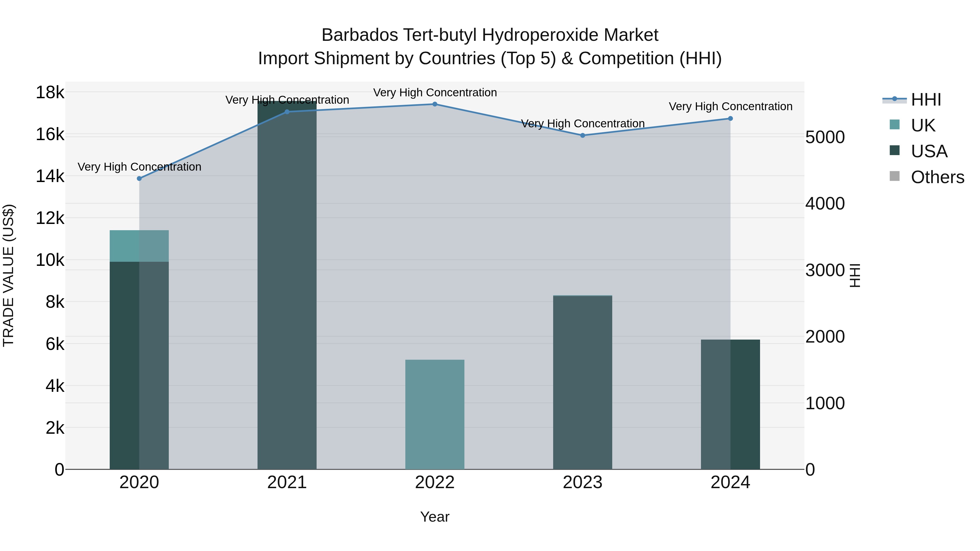Click the 2020 Very High Concentration annotation
Image resolution: width=980 pixels, height=551 pixels.
140,167
